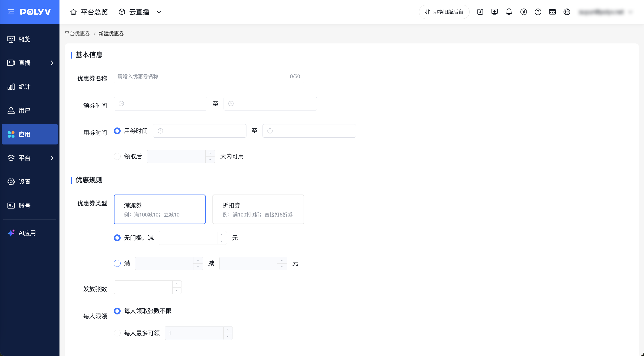The image size is (644, 356).
Task: Click the POLYV logo
Action: point(35,12)
